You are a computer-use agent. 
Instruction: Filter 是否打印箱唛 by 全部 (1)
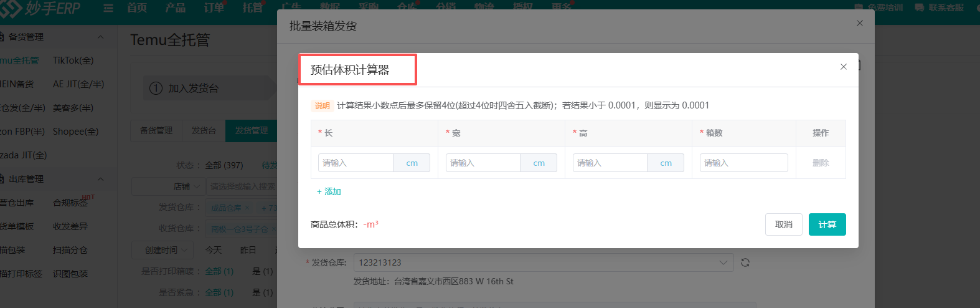[219, 271]
